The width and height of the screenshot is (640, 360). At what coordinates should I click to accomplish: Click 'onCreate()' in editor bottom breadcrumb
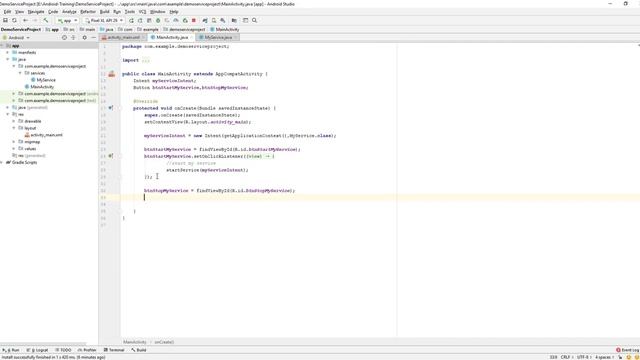coord(164,342)
